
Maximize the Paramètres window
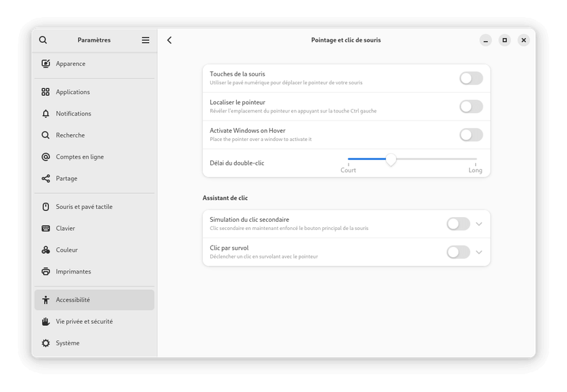click(x=504, y=40)
